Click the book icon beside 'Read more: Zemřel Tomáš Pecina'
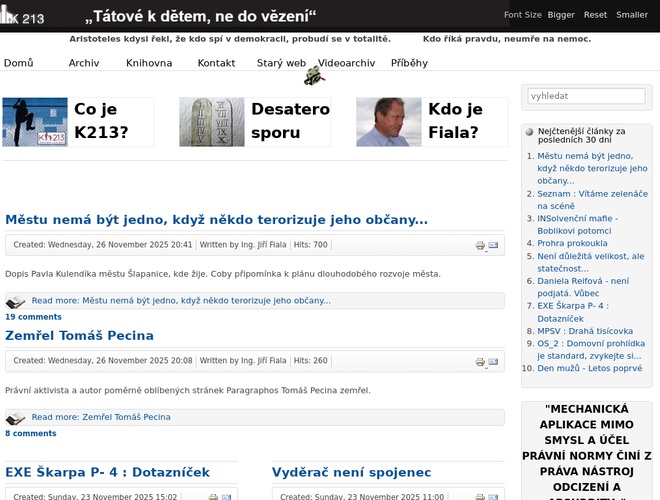The image size is (660, 500). [x=15, y=418]
